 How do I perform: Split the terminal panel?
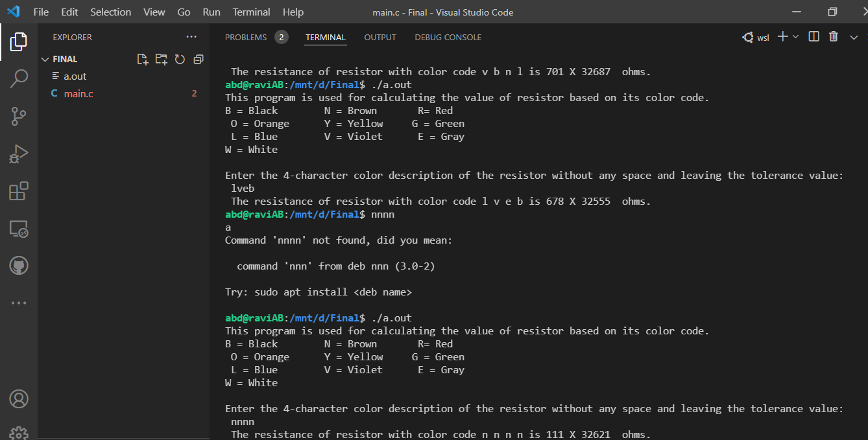814,37
